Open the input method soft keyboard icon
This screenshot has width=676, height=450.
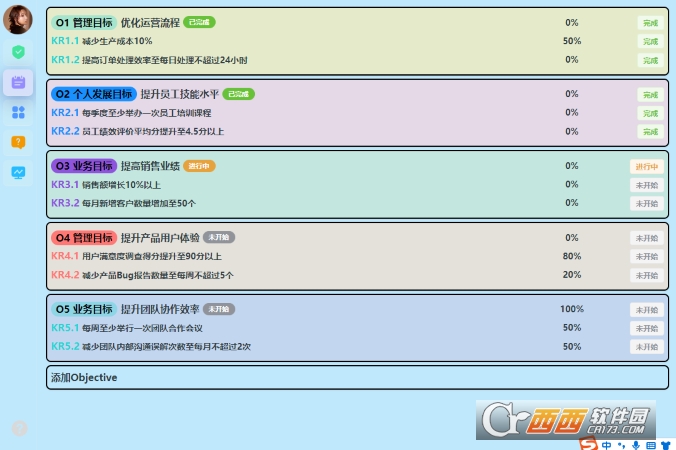point(651,445)
